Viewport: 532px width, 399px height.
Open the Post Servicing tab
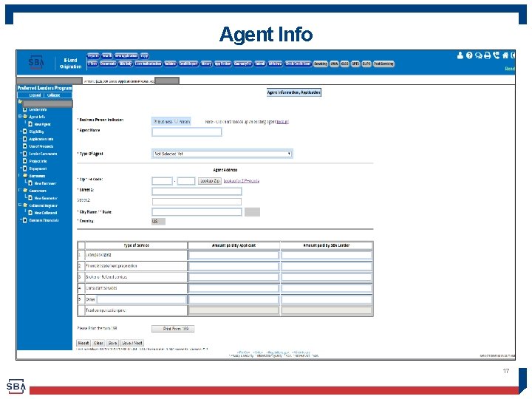[383, 64]
